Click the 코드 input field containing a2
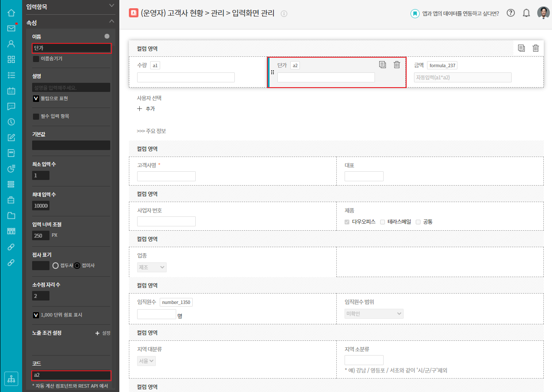 pyautogui.click(x=71, y=375)
